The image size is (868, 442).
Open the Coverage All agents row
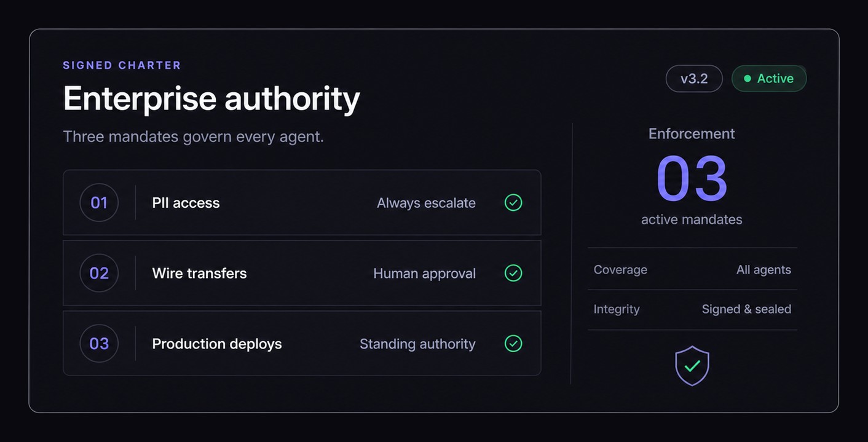click(x=692, y=269)
